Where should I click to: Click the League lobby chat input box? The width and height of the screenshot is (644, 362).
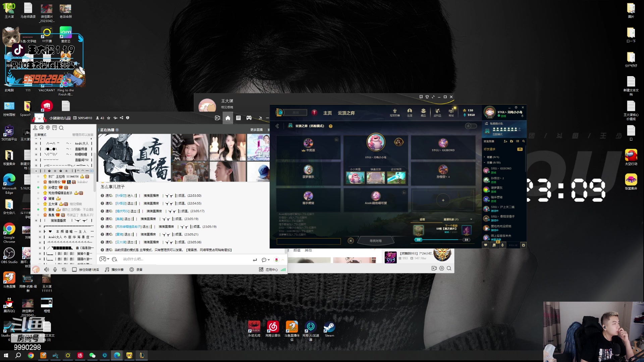(309, 241)
